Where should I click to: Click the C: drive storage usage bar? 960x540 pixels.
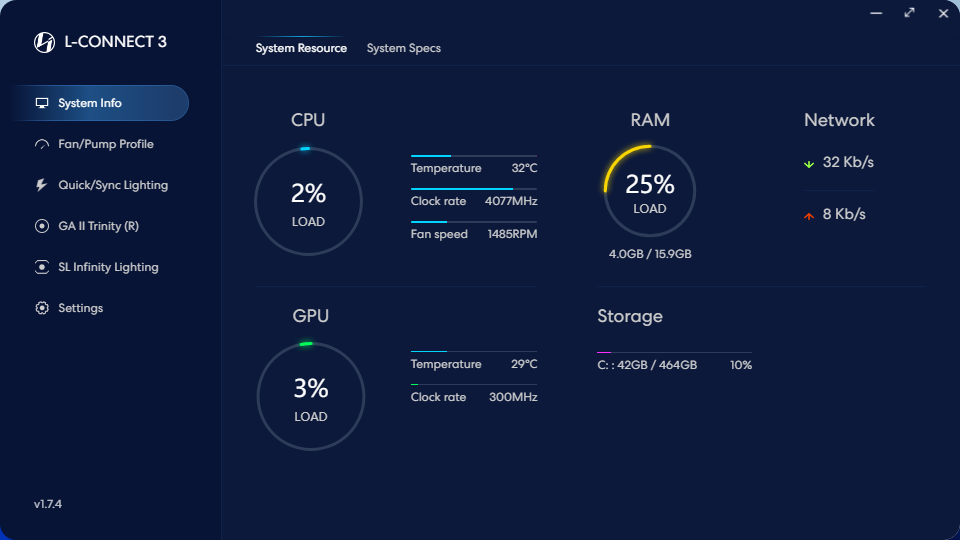click(x=660, y=353)
